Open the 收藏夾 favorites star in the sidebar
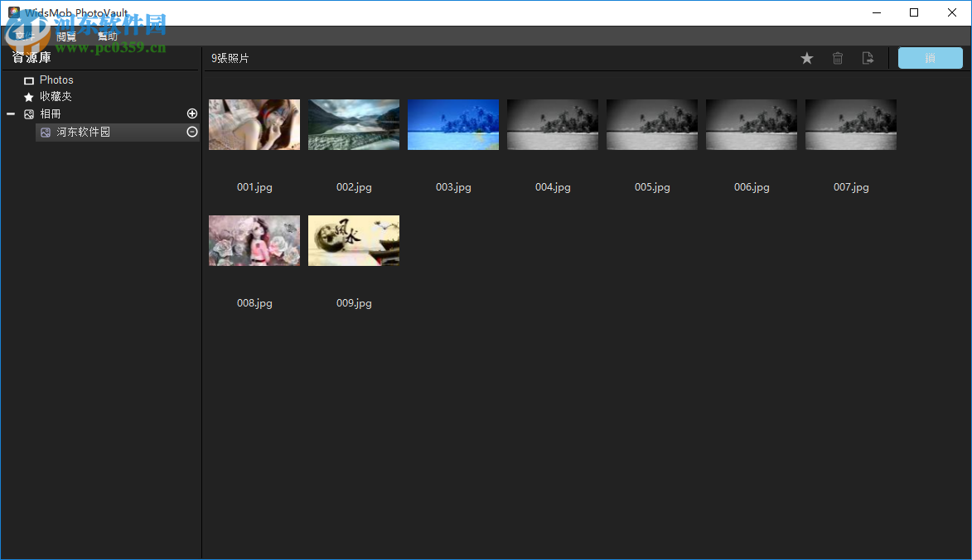Image resolution: width=972 pixels, height=560 pixels. tap(27, 96)
